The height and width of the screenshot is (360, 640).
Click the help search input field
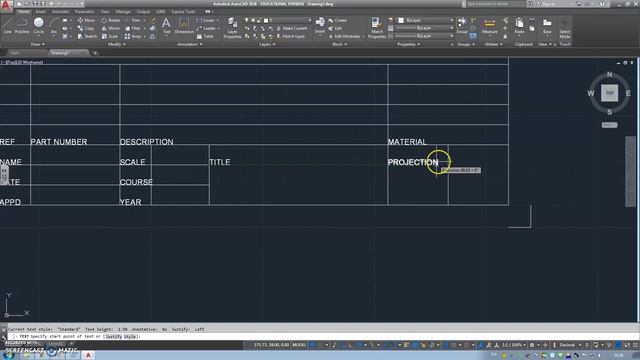click(495, 4)
